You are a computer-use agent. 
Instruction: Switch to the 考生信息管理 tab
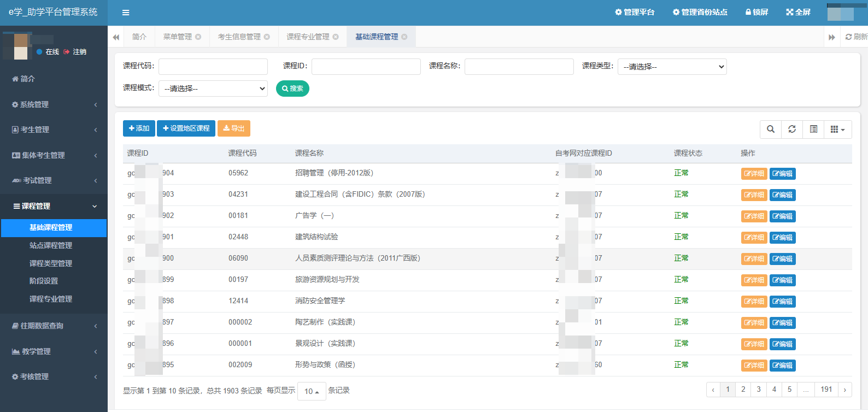pyautogui.click(x=239, y=37)
